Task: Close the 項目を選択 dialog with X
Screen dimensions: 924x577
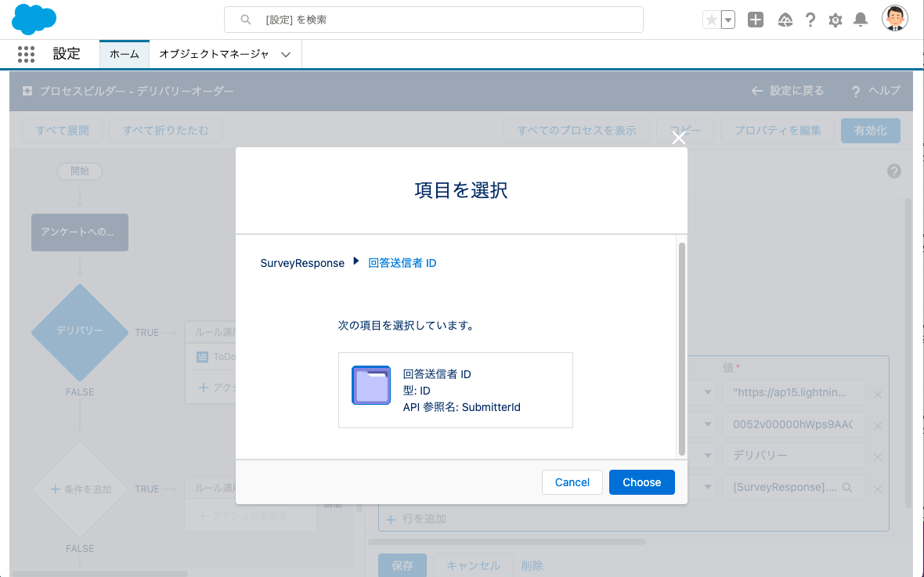Action: (x=679, y=138)
